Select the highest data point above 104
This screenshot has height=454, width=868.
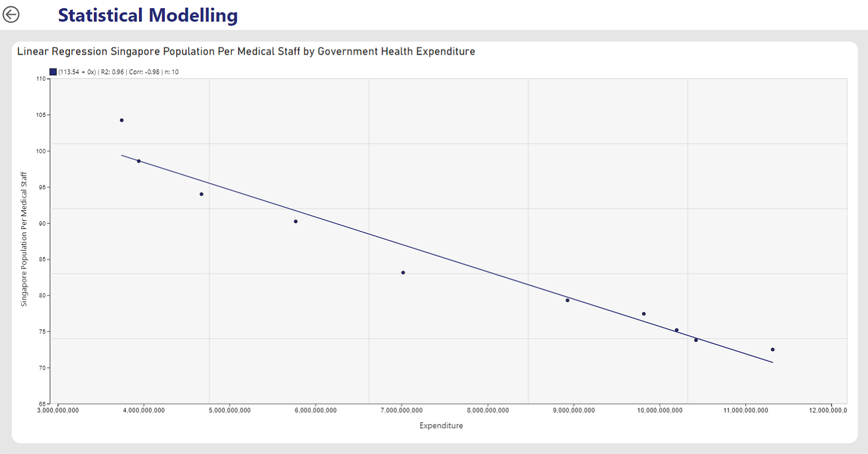point(121,120)
